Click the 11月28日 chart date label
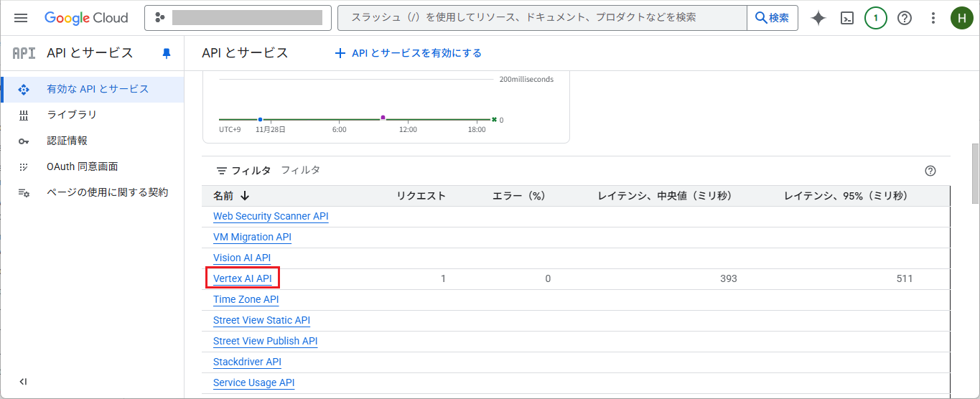 [271, 130]
